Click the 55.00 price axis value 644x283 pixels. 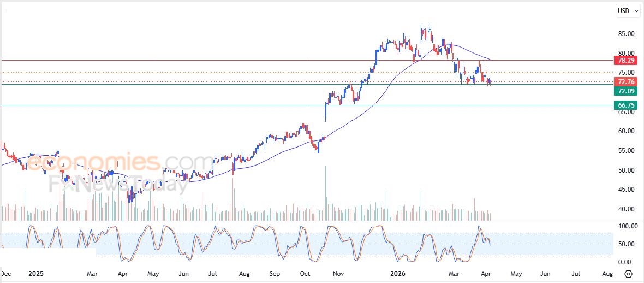tap(625, 151)
